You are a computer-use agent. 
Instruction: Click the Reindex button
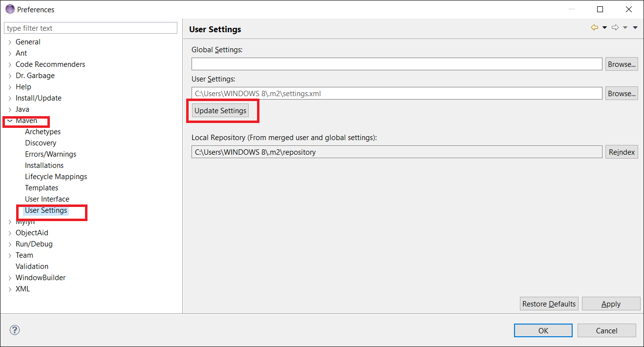(622, 152)
